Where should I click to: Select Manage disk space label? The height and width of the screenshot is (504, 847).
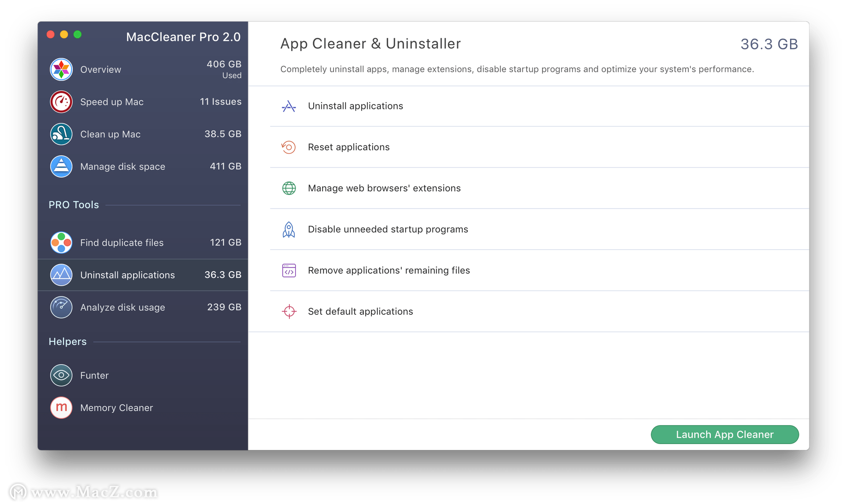[123, 167]
